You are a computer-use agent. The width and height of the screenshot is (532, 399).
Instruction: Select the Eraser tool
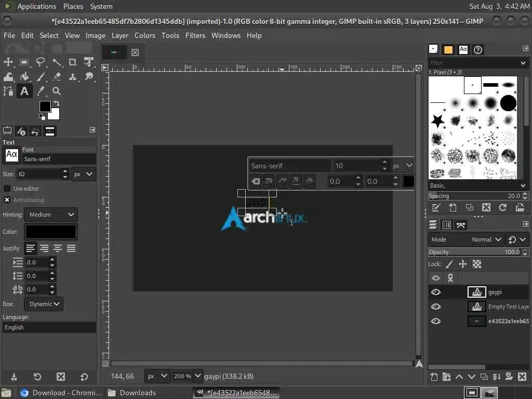[x=57, y=77]
